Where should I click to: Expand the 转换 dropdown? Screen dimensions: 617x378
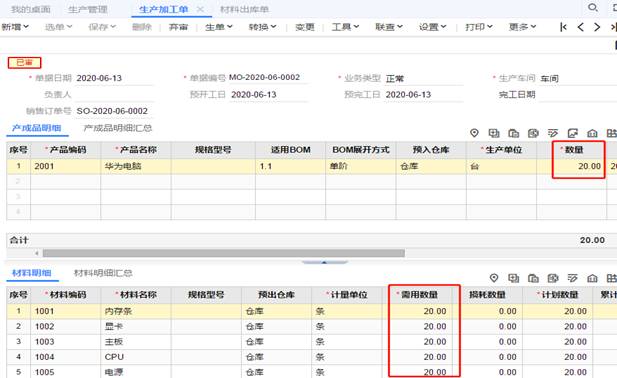pos(262,27)
